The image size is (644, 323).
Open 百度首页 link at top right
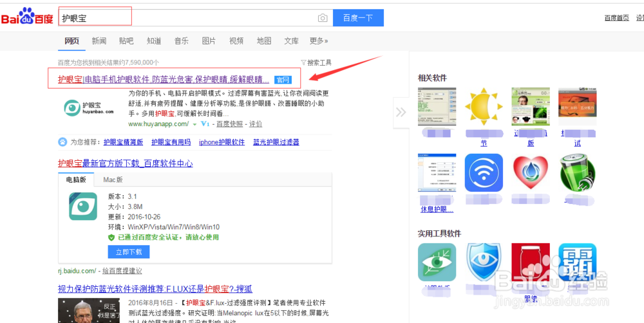click(x=616, y=18)
